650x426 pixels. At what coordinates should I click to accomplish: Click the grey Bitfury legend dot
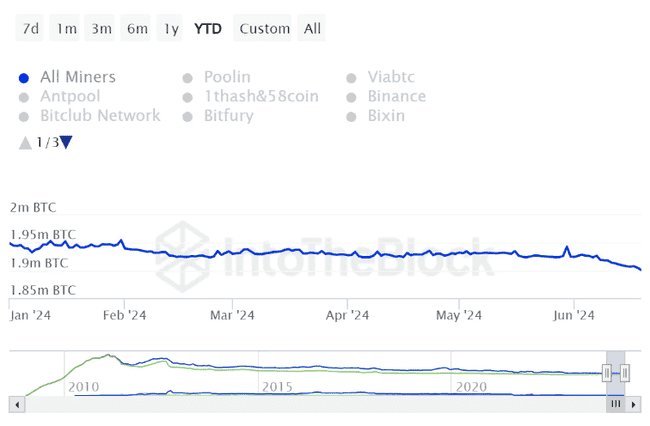tap(187, 116)
